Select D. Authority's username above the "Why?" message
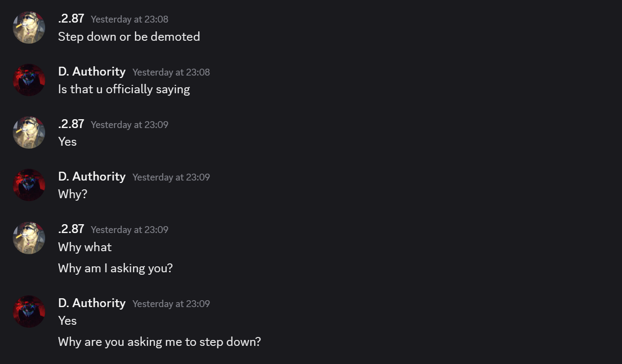The image size is (622, 364). click(92, 177)
